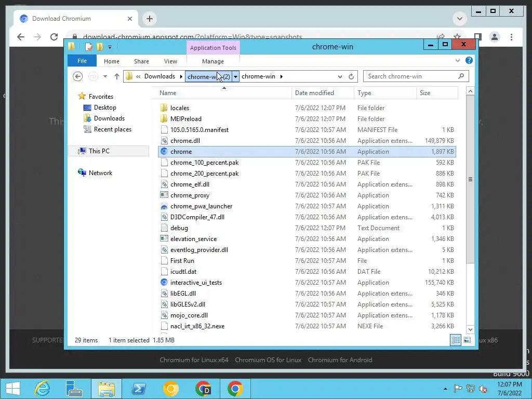The height and width of the screenshot is (399, 532).
Task: Click New folder icon in quick access toolbar
Action: point(100,47)
